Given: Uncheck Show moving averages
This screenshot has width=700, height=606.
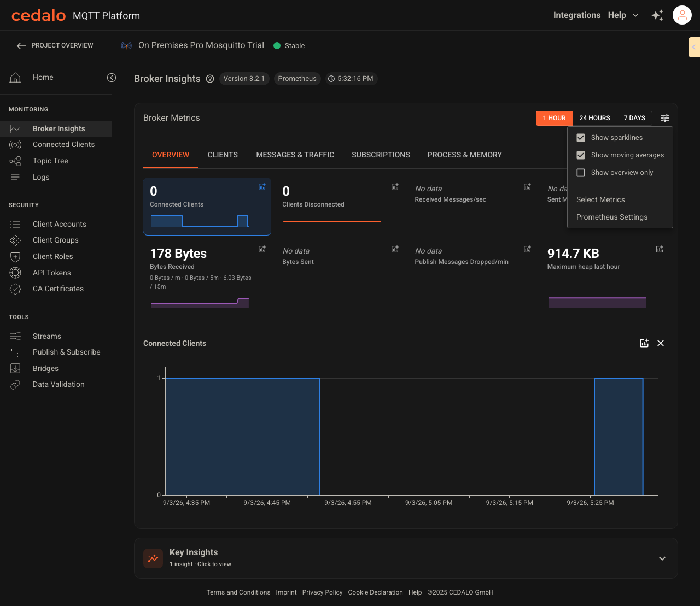Looking at the screenshot, I should pos(581,155).
